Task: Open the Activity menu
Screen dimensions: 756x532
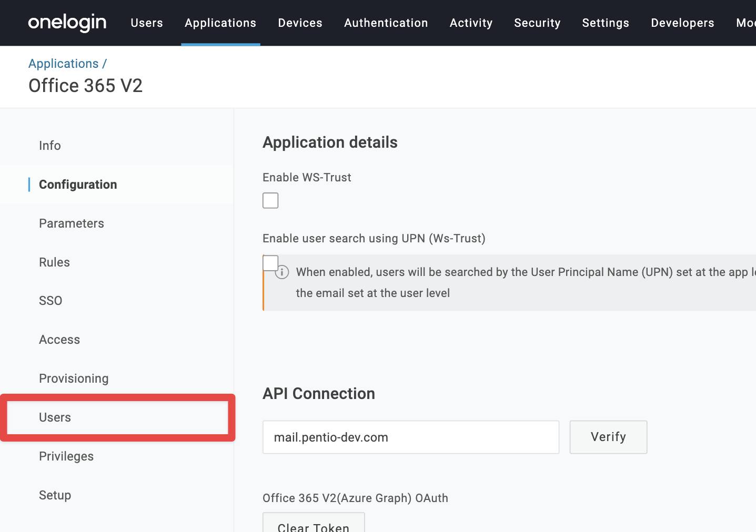Action: click(471, 23)
